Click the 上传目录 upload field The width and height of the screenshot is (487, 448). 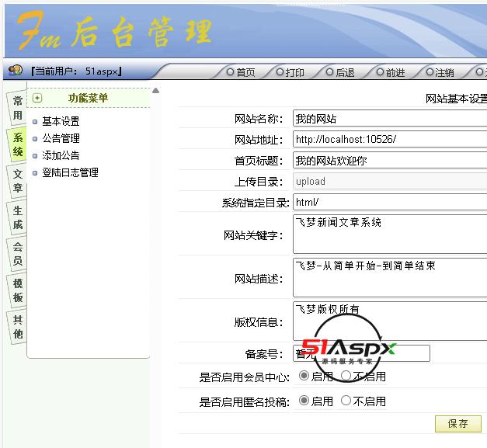point(390,182)
